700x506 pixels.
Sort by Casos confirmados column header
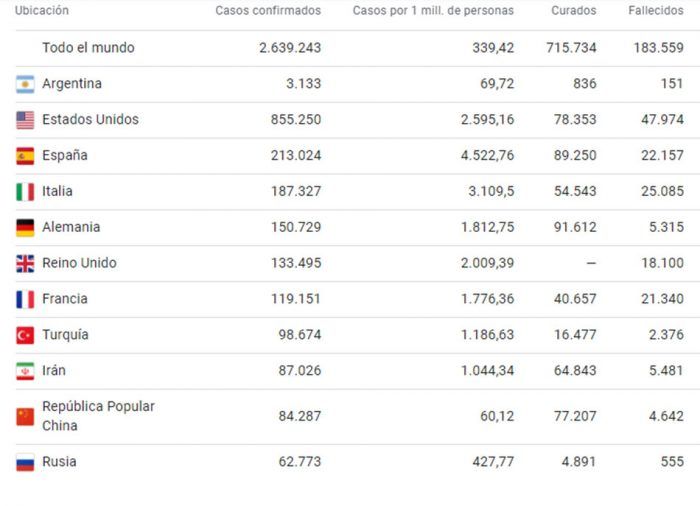pyautogui.click(x=268, y=10)
